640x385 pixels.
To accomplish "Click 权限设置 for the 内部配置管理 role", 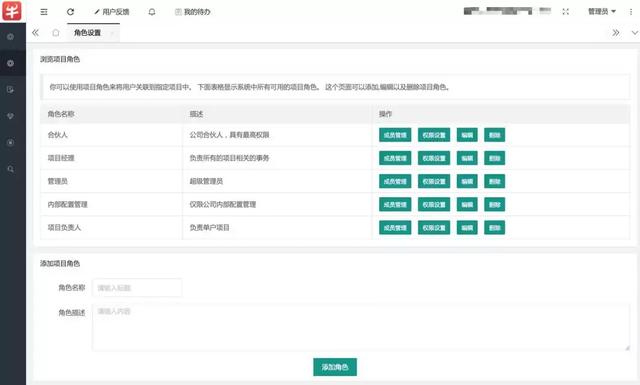I will 434,205.
